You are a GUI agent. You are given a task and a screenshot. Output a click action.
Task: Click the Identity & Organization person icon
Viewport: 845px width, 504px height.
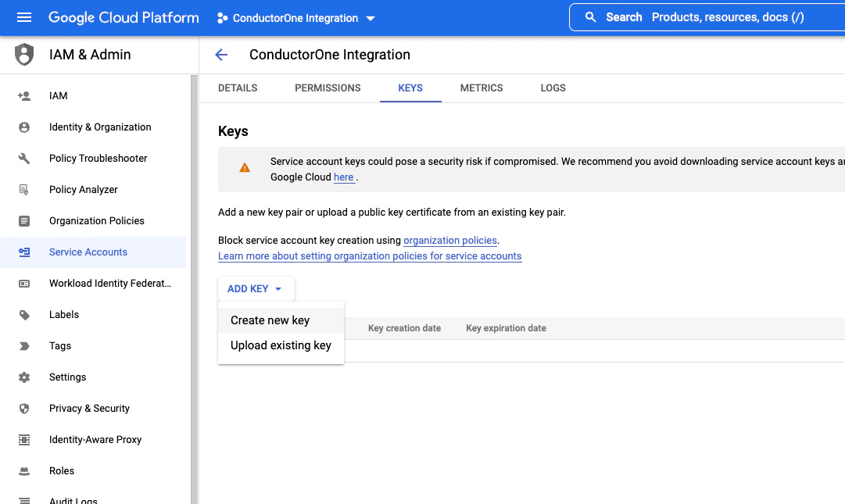click(x=24, y=127)
